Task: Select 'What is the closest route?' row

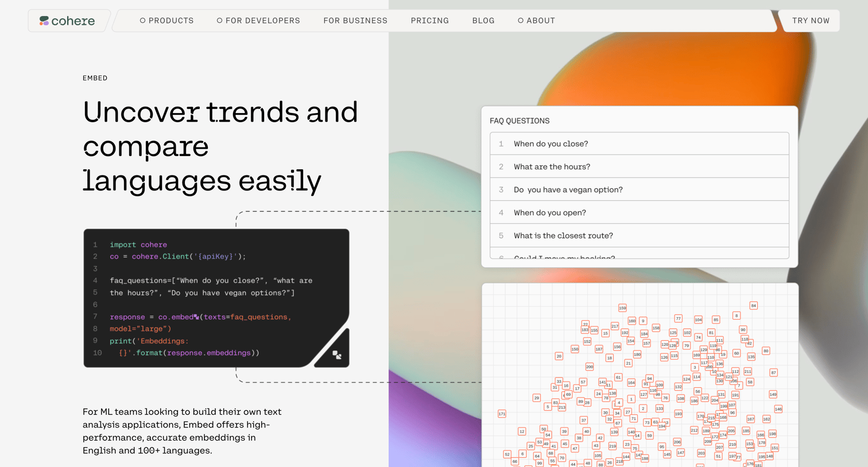Action: (640, 235)
